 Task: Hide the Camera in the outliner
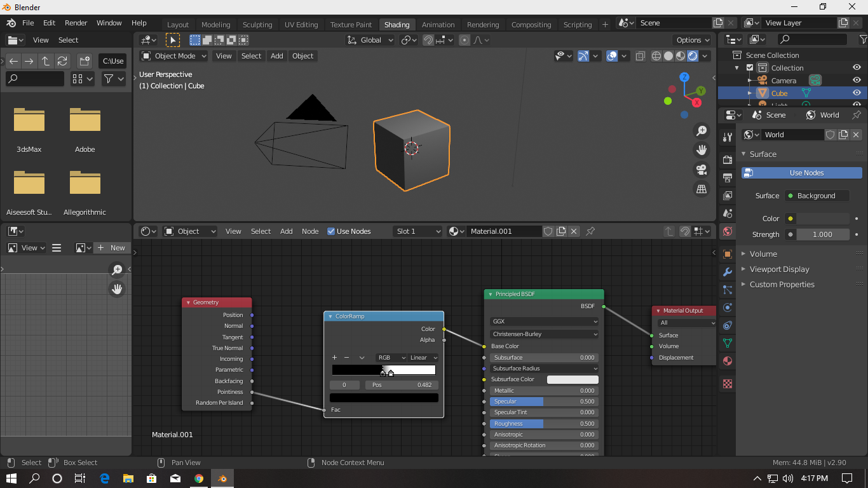pyautogui.click(x=857, y=81)
